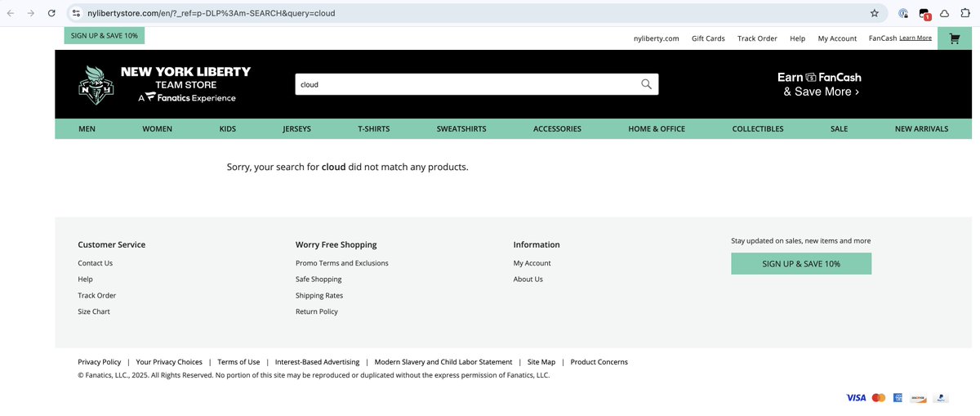Open My Account in top bar
Viewport: 980px width, 416px height.
point(837,38)
